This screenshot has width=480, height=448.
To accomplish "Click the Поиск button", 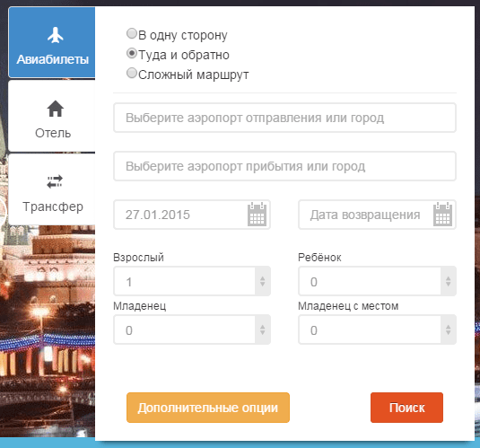I will tap(406, 408).
